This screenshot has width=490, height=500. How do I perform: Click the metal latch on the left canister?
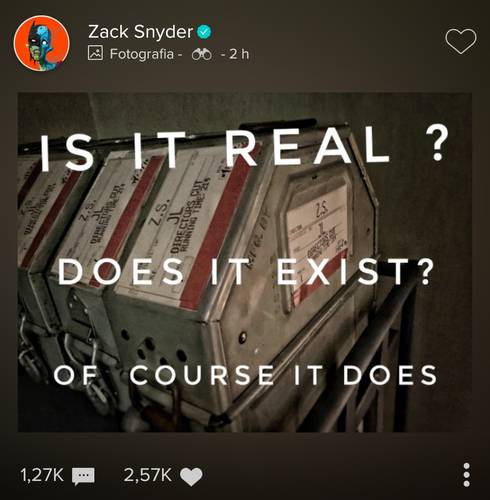(x=30, y=347)
